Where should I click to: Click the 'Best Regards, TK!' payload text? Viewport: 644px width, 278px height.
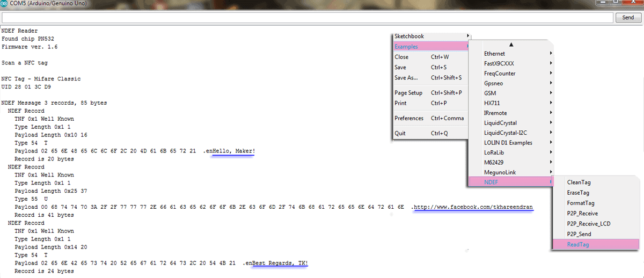pos(280,264)
